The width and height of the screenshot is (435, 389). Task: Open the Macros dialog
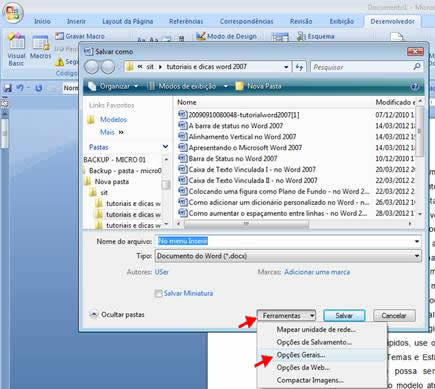[x=40, y=47]
